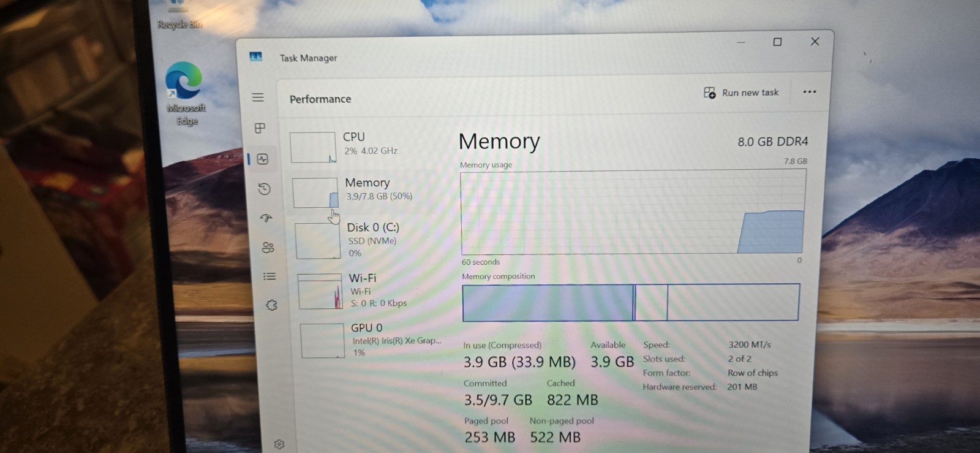980x453 pixels.
Task: Click the '3.5/9.7 GB' committed value
Action: 498,400
